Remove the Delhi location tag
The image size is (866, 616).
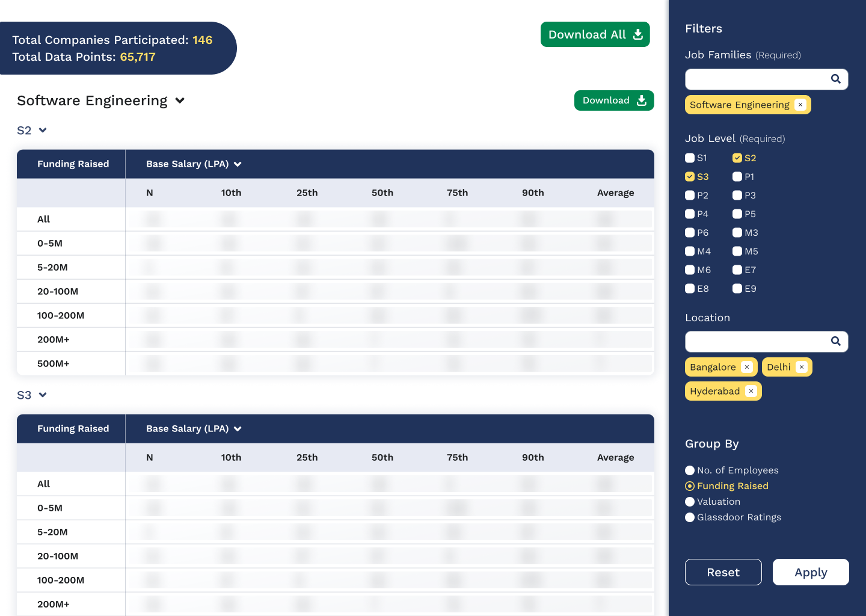(801, 367)
